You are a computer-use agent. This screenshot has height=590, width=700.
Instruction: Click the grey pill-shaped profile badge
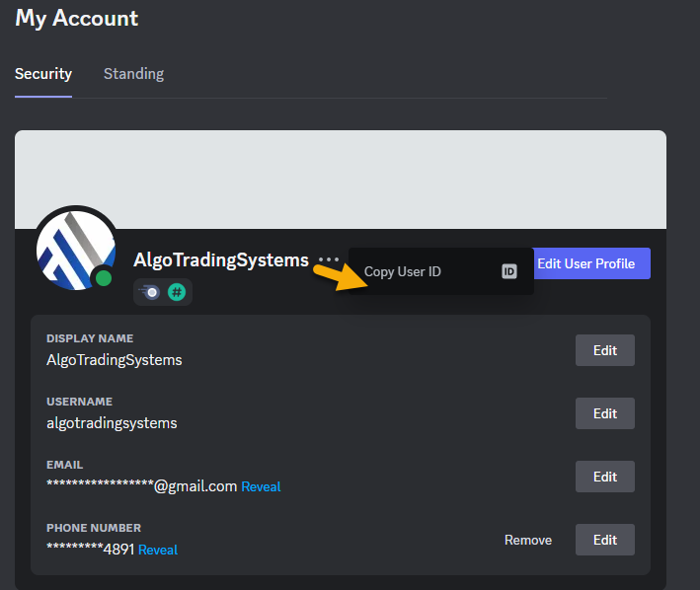pos(151,292)
